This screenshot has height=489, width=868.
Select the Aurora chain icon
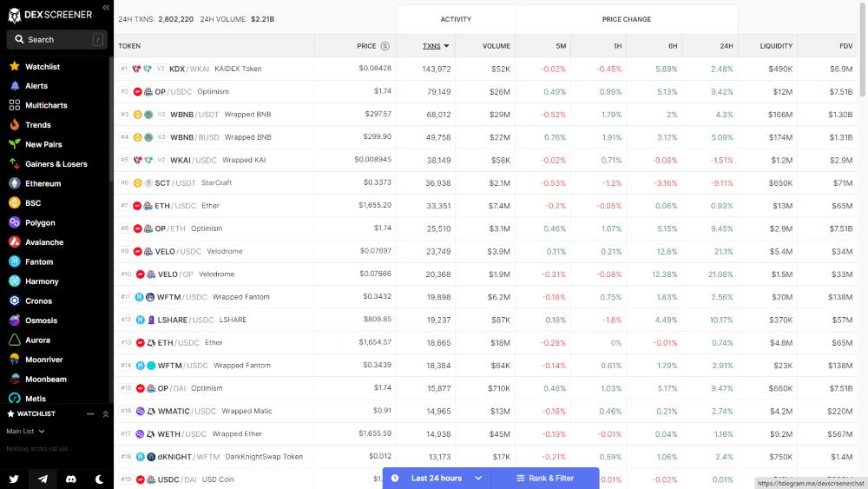click(x=15, y=340)
